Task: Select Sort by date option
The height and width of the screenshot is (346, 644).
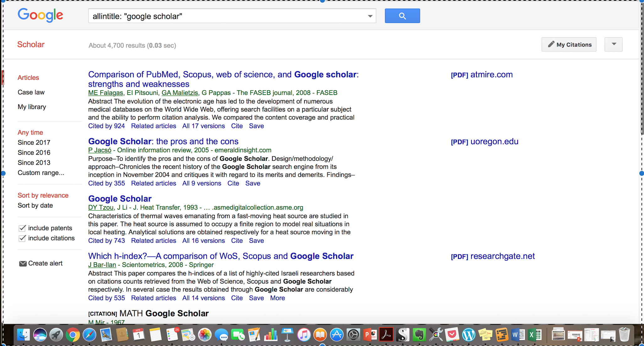Action: coord(35,205)
